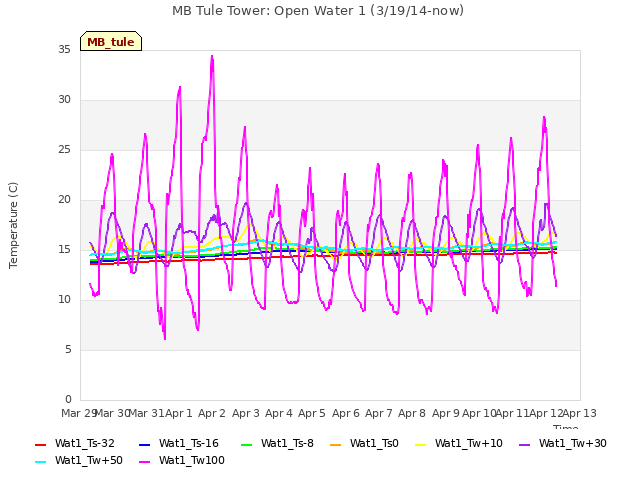Image resolution: width=640 pixels, height=480 pixels.
Task: Click the blue Wat1_Ts-16 legend swatch
Action: (144, 444)
